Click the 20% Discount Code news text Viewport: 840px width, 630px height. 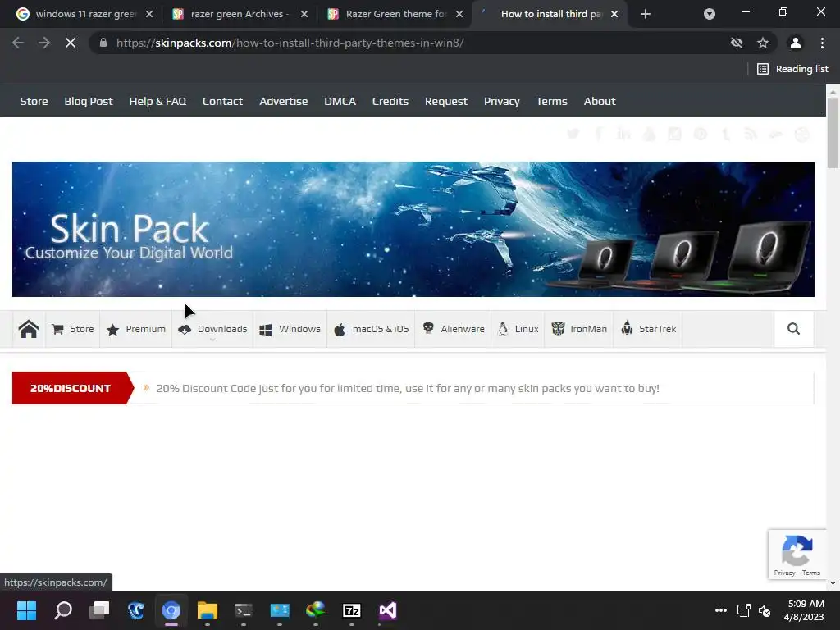(408, 388)
